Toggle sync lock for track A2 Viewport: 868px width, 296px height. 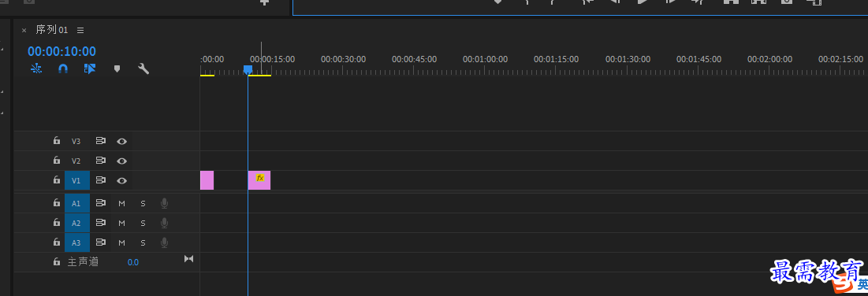(x=100, y=223)
